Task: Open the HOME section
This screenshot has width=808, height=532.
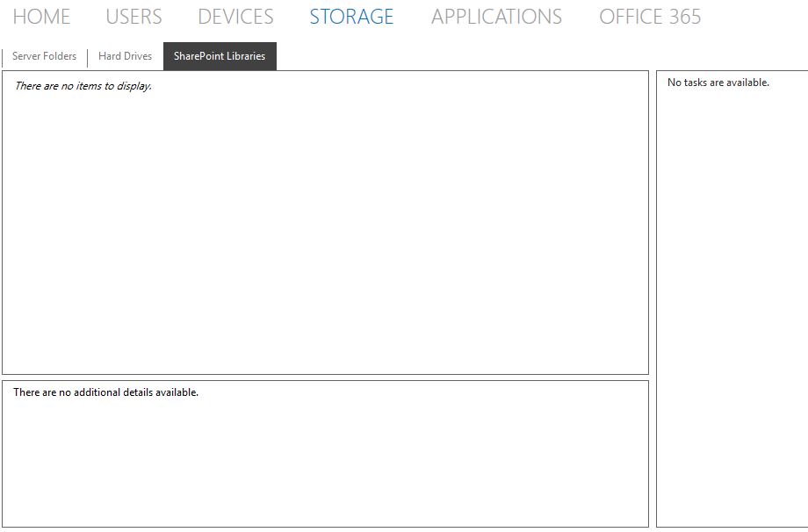Action: (x=41, y=17)
